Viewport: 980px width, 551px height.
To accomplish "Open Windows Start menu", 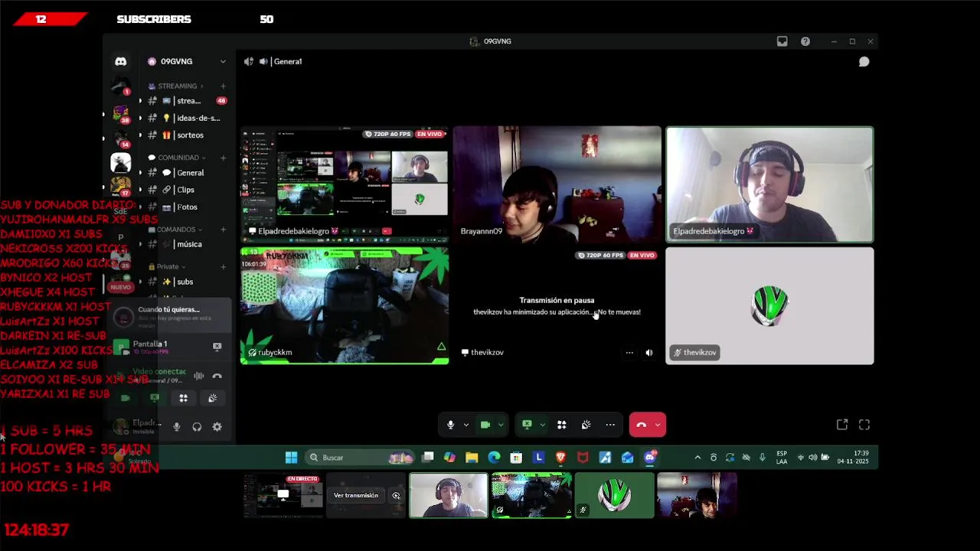I will (x=291, y=458).
